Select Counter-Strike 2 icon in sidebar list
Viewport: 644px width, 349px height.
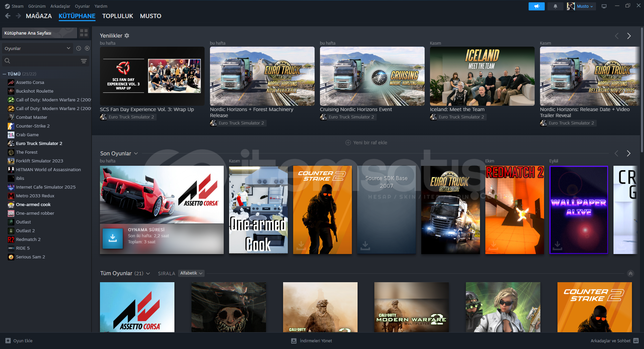[11, 126]
